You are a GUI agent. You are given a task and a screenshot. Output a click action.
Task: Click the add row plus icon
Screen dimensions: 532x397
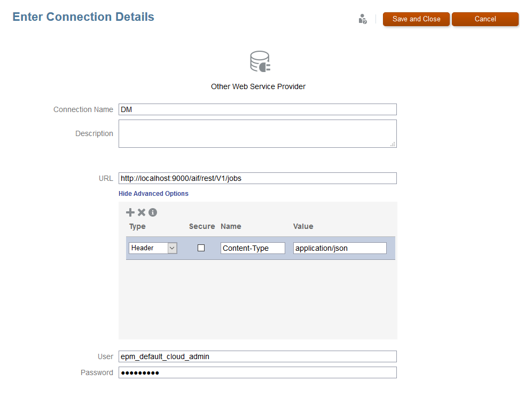coord(130,212)
